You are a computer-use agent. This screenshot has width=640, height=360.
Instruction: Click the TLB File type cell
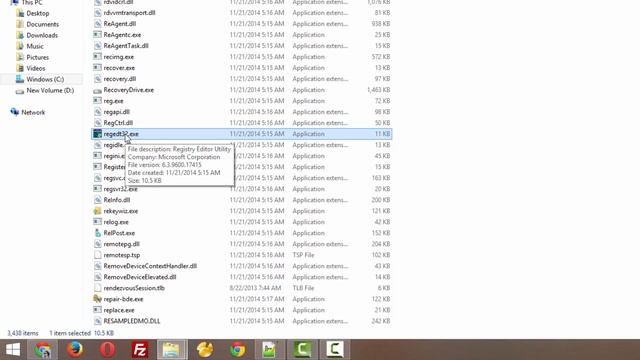[x=303, y=288]
